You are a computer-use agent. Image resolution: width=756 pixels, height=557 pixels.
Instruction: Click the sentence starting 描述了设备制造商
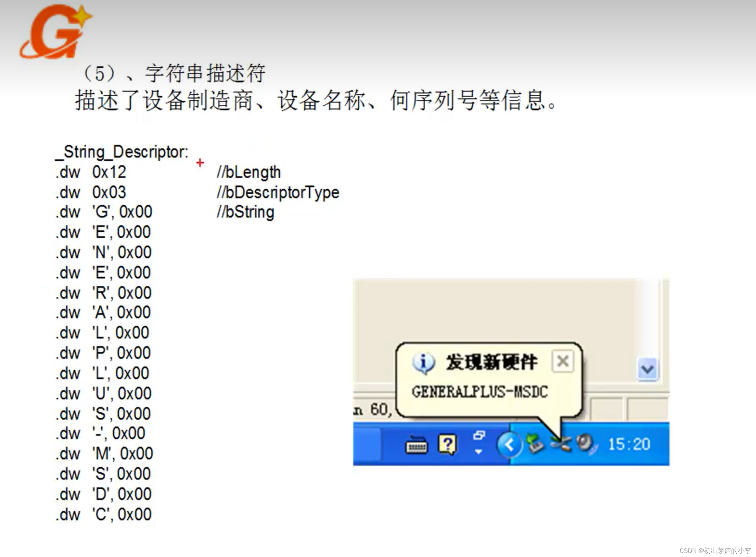pyautogui.click(x=316, y=100)
